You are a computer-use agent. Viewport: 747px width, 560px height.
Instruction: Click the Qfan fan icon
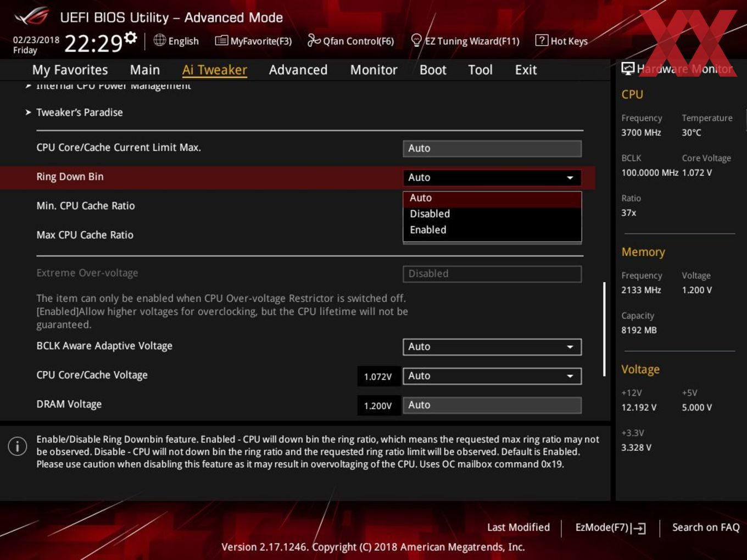click(x=314, y=40)
